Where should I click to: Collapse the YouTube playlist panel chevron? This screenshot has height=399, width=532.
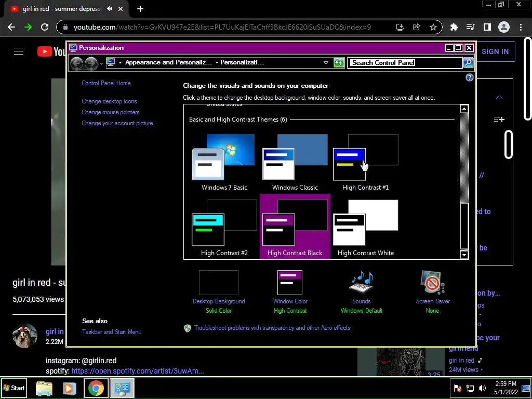pyautogui.click(x=499, y=97)
